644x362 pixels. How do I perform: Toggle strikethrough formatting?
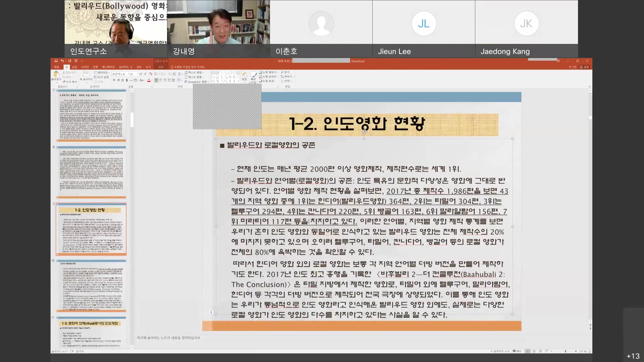click(131, 80)
